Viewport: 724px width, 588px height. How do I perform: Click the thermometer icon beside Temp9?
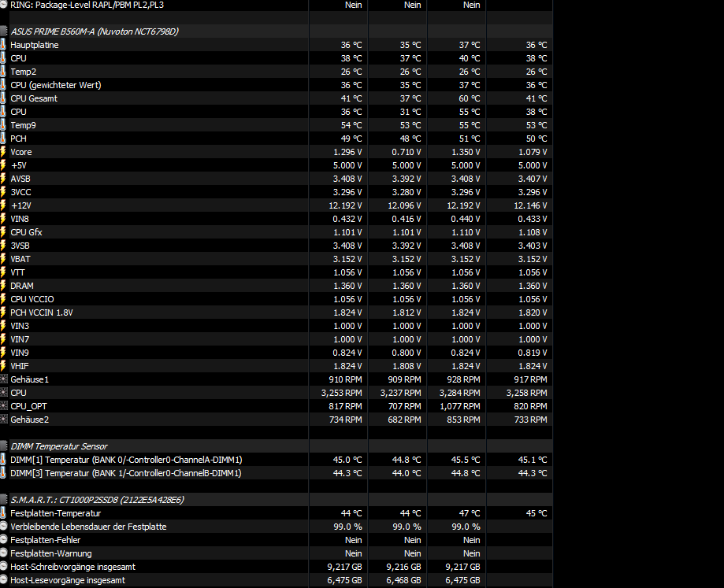pyautogui.click(x=3, y=125)
